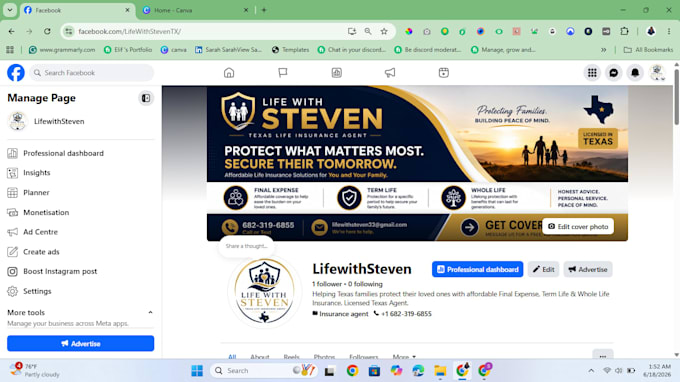Open the www.grammarly.com bookmark
This screenshot has width=680, height=382.
tap(62, 50)
